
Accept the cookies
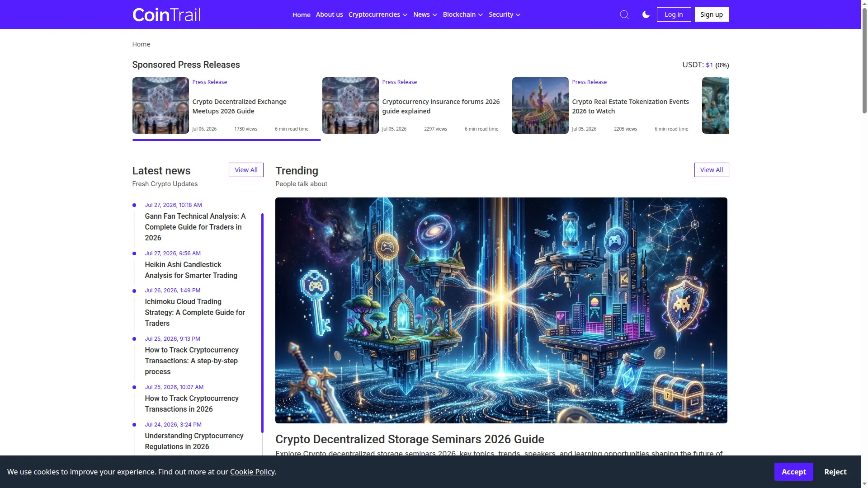pyautogui.click(x=793, y=472)
